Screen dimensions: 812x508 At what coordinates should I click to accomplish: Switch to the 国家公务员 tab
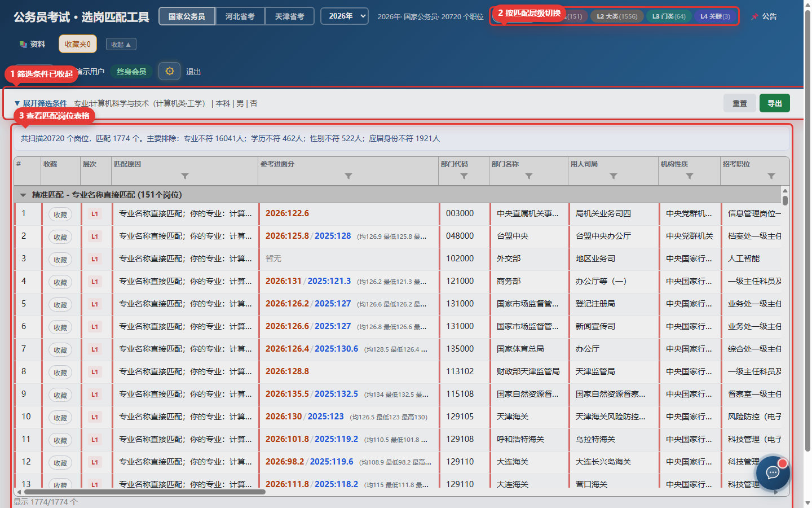pos(187,16)
